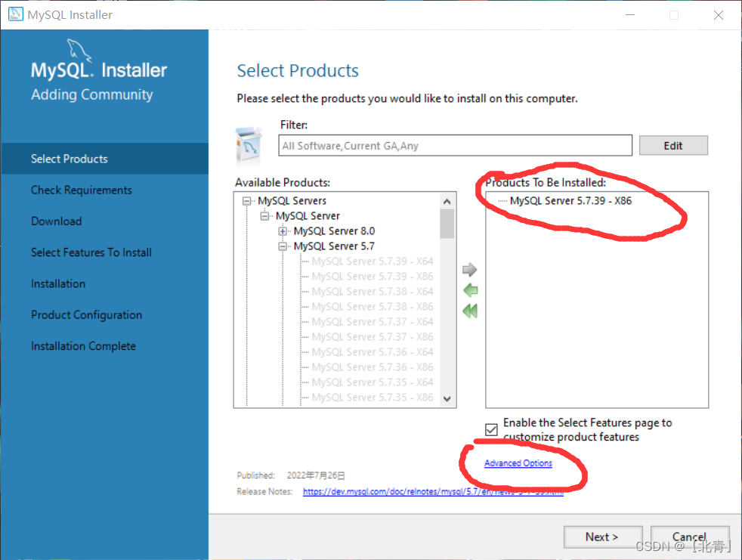This screenshot has width=742, height=560.
Task: Click the green left arrow to remove product
Action: pos(471,290)
